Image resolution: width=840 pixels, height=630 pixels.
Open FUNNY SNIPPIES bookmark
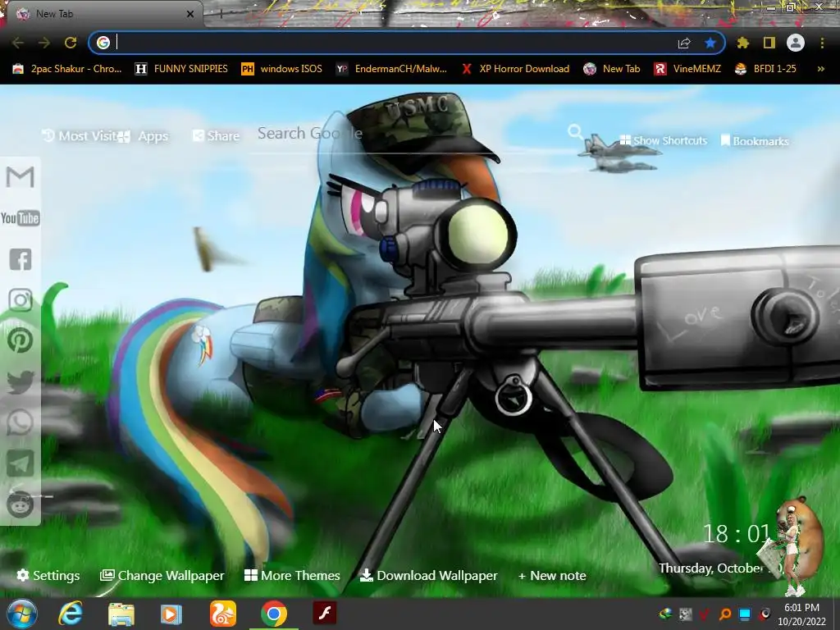click(181, 69)
